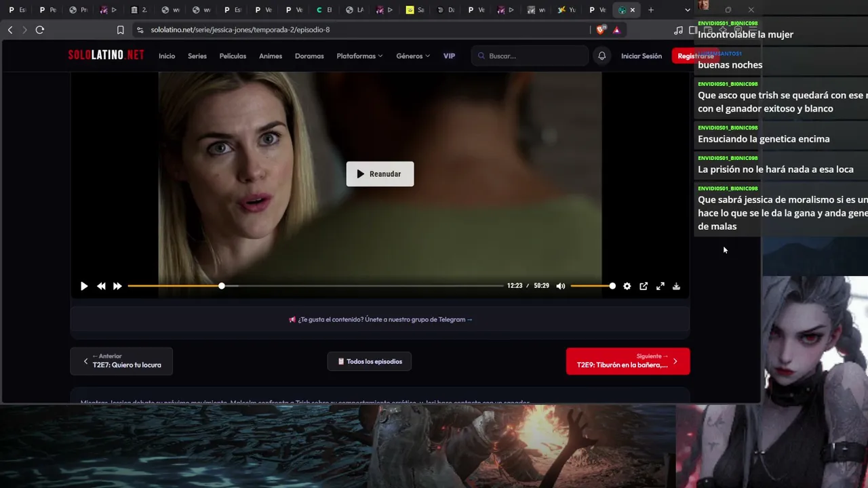This screenshot has height=488, width=868.
Task: Go to the Inicio menu item
Action: (x=167, y=56)
